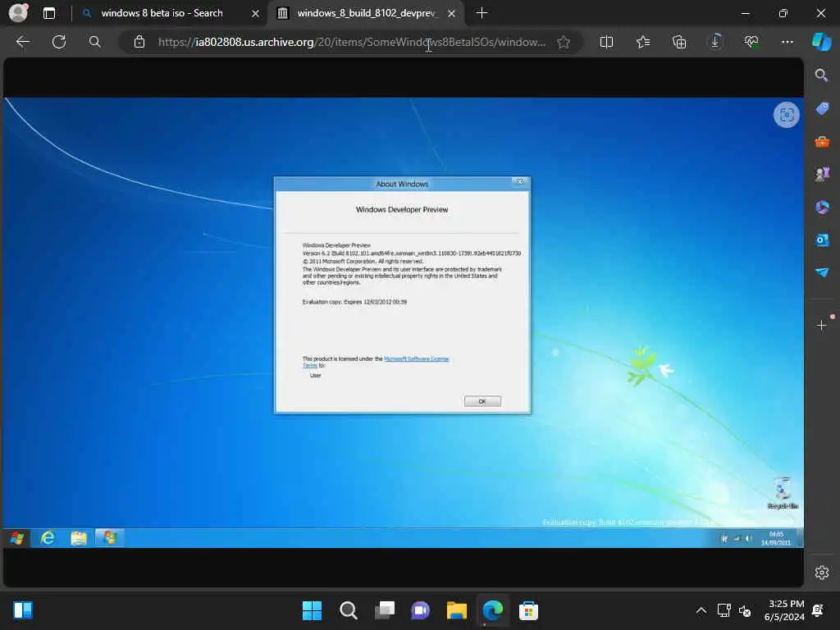840x630 pixels.
Task: Close the About Windows dialog
Action: pyautogui.click(x=519, y=182)
